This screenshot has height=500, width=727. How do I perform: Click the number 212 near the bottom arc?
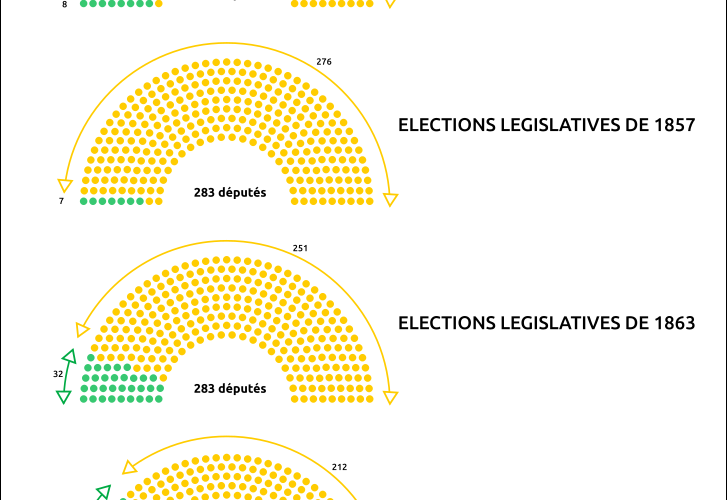click(339, 467)
